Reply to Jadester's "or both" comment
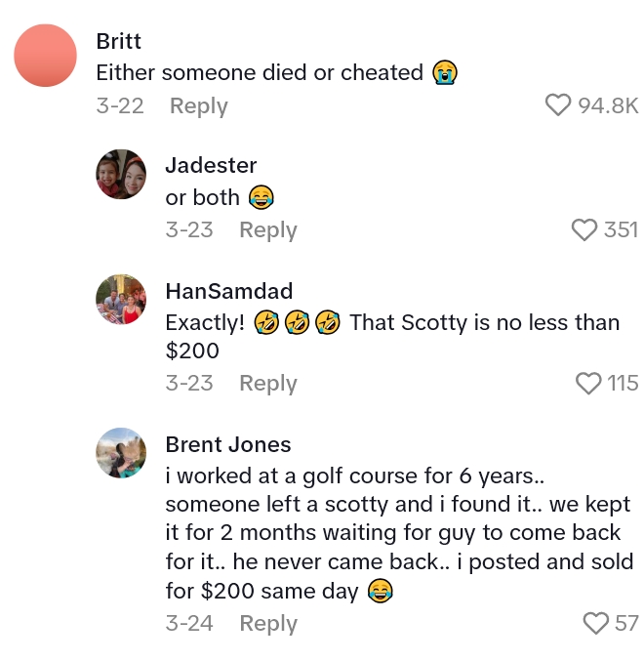 (267, 229)
